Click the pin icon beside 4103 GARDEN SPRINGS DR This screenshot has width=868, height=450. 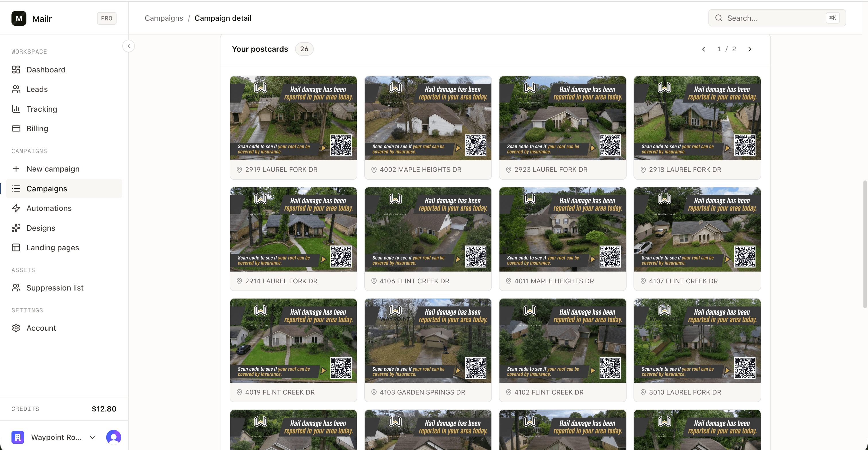(374, 392)
